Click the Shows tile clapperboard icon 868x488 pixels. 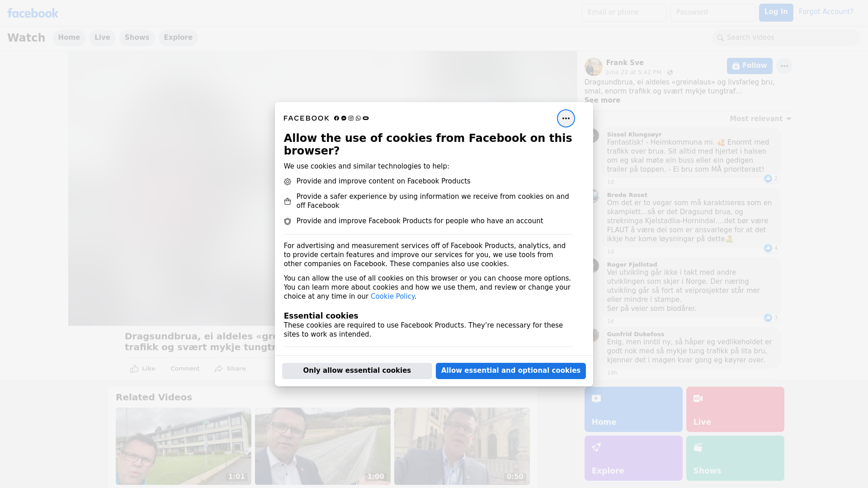tap(698, 447)
